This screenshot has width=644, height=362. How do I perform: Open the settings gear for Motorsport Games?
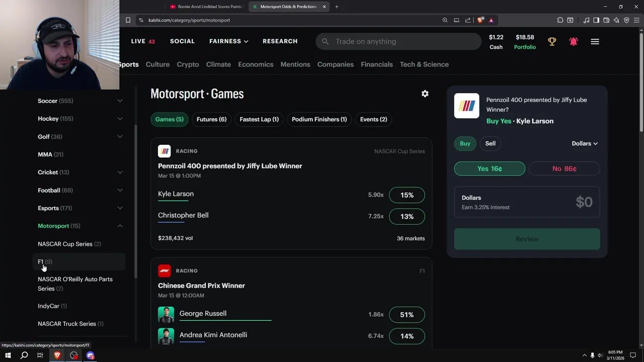[425, 94]
